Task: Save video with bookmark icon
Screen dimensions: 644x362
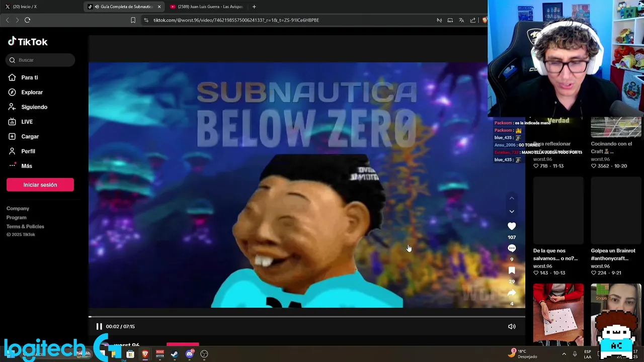Action: (512, 270)
